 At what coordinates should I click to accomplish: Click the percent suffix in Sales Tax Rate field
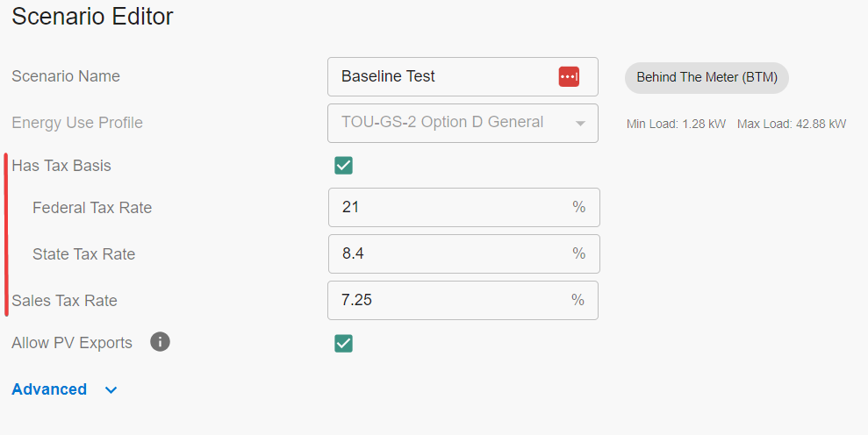point(577,301)
